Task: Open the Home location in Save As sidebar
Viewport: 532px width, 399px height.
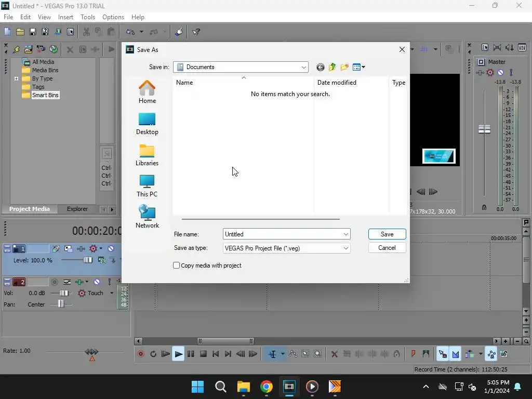Action: (x=147, y=92)
